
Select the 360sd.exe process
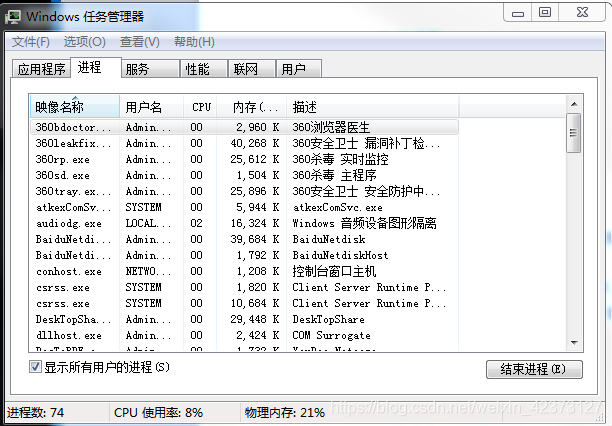click(x=244, y=175)
